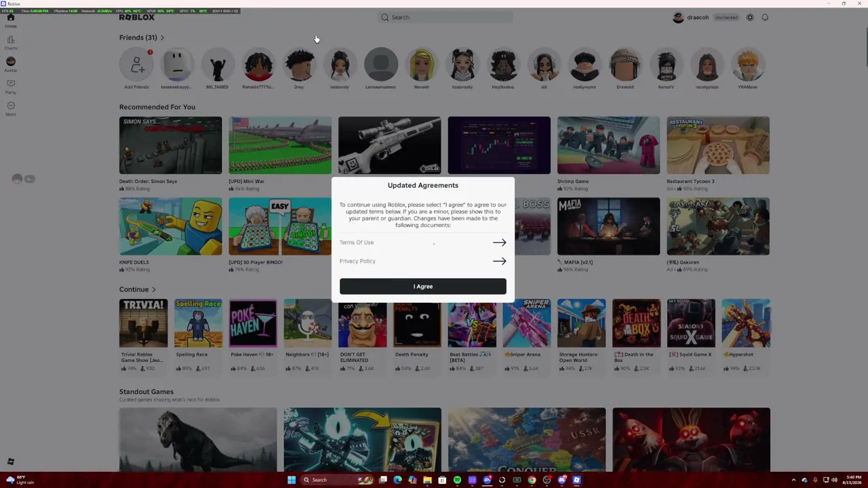The image size is (868, 488).
Task: Open the DON'T GET ELIMINATED thumbnail
Action: tap(362, 323)
